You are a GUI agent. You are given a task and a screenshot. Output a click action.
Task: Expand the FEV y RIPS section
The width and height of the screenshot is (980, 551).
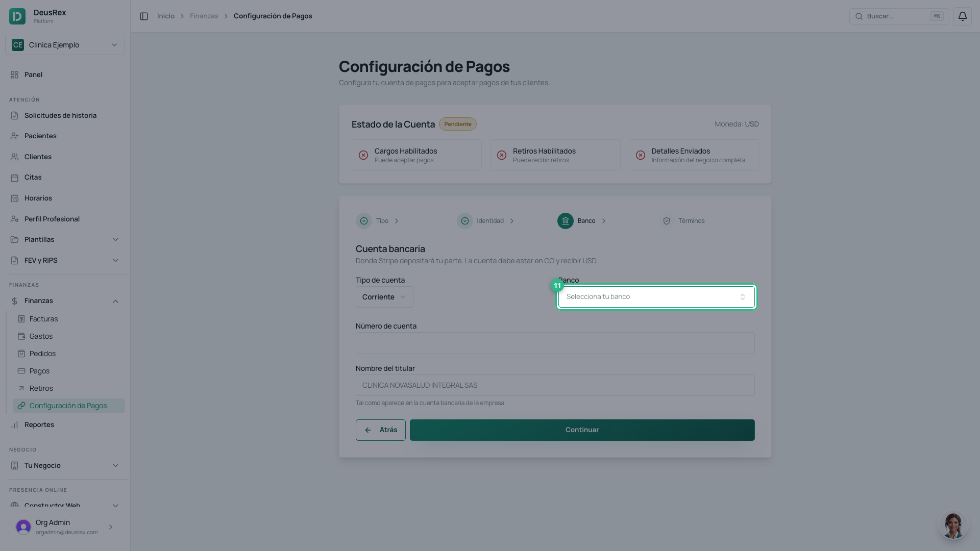coord(65,261)
